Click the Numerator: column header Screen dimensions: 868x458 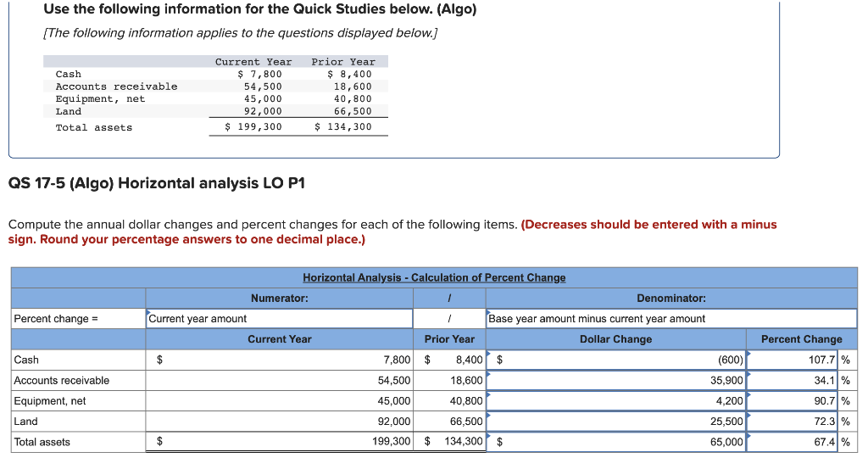(280, 299)
